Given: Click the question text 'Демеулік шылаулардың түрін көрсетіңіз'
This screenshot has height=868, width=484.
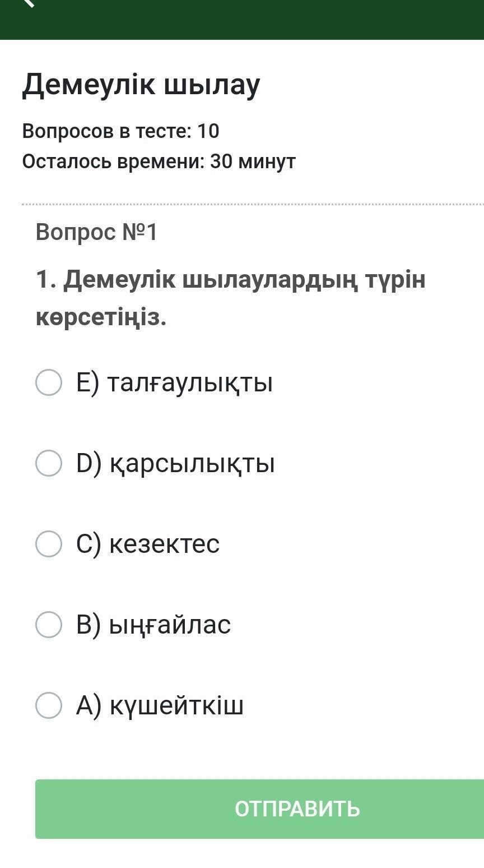Looking at the screenshot, I should coord(230,297).
